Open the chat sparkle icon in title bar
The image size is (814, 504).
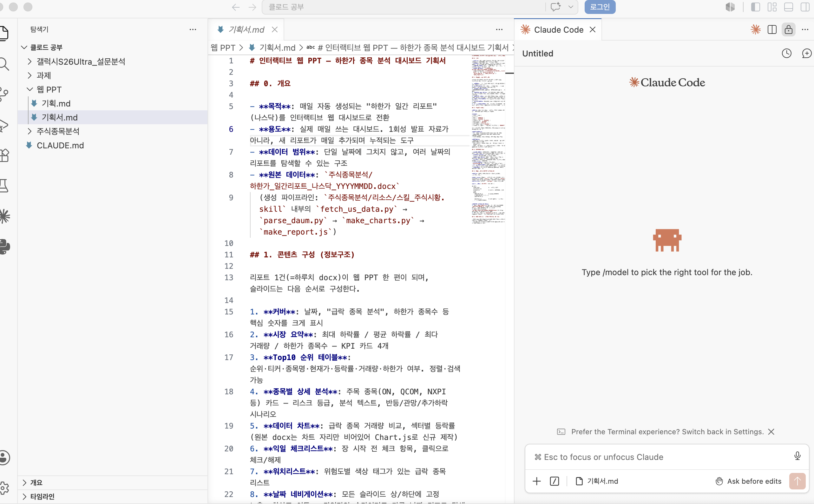point(556,7)
